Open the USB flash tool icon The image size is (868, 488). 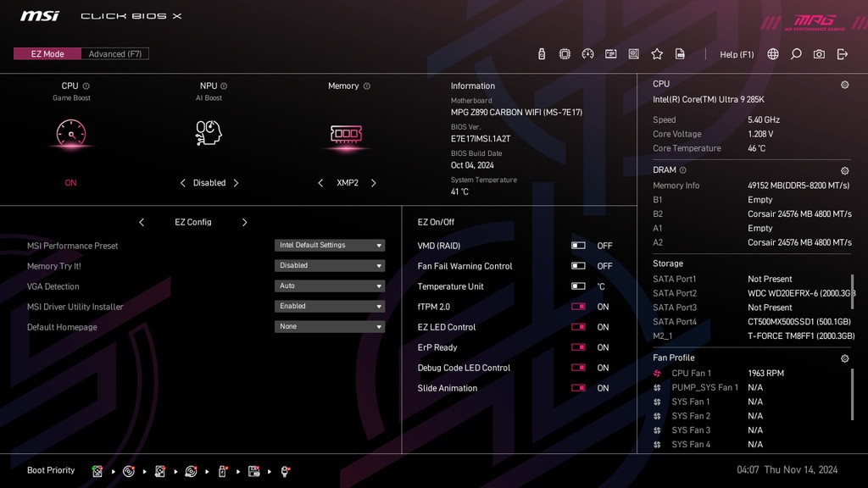(x=542, y=53)
